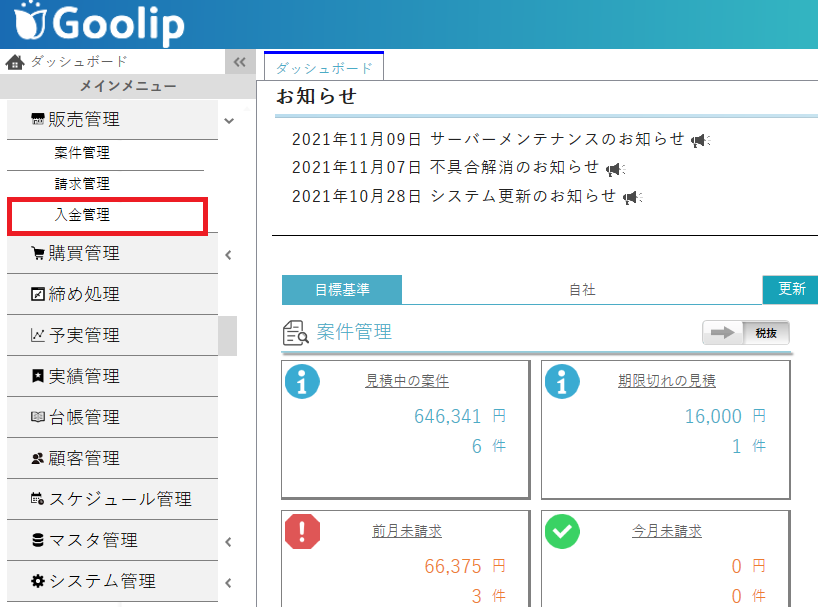Click red alert icon on 前月未請求 card
Viewport: 818px width, 607px height.
[302, 531]
